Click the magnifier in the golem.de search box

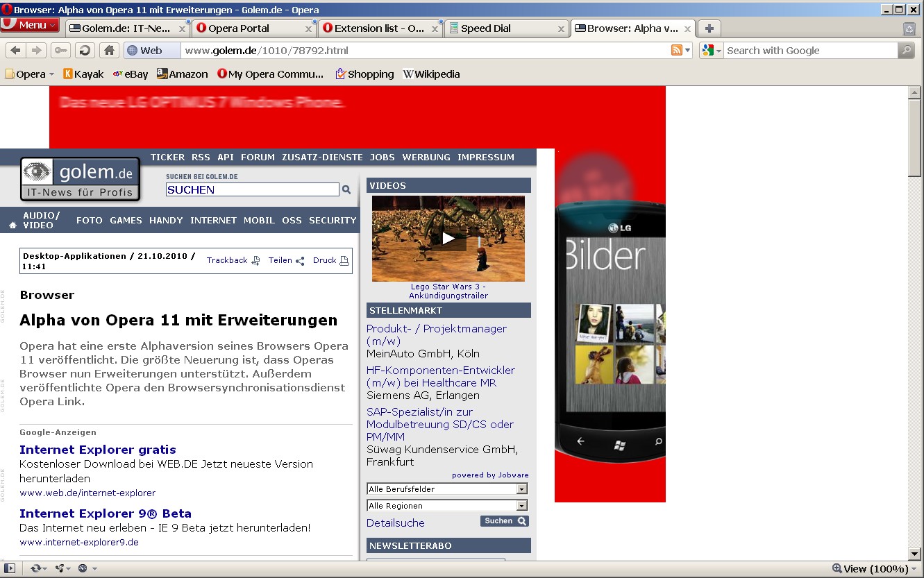345,189
